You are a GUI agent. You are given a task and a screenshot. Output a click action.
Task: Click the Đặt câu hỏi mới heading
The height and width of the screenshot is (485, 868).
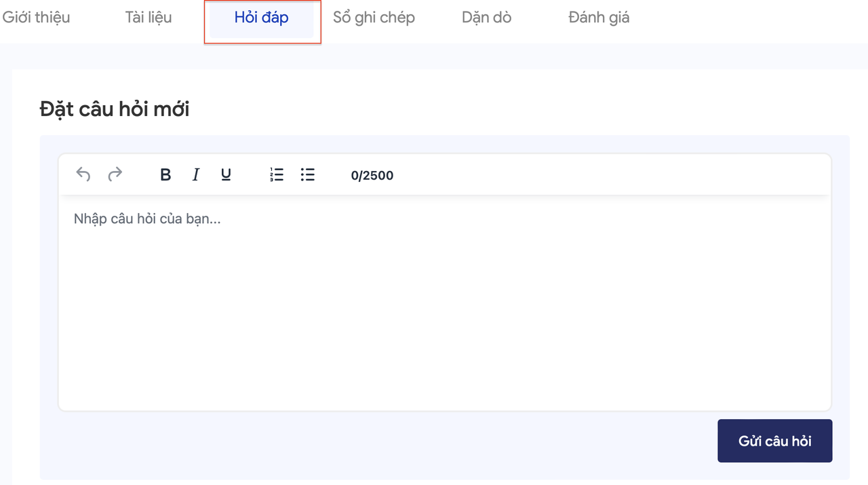click(115, 109)
